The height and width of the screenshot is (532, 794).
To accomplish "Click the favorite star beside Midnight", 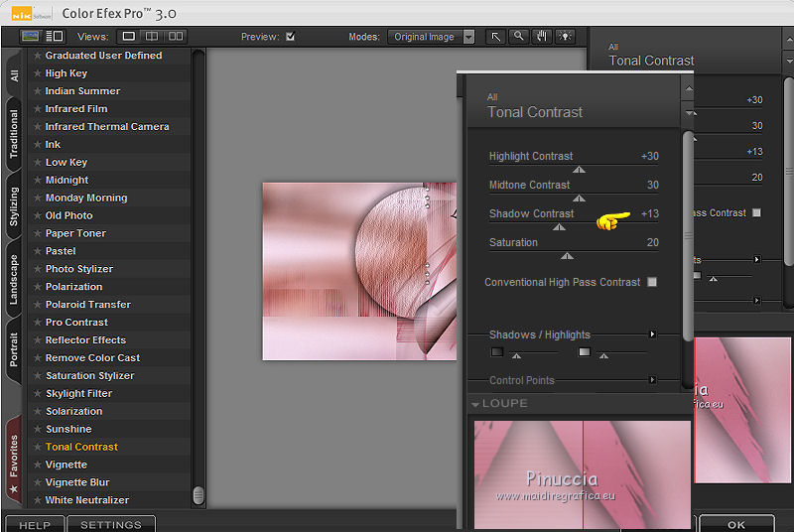I will click(37, 180).
